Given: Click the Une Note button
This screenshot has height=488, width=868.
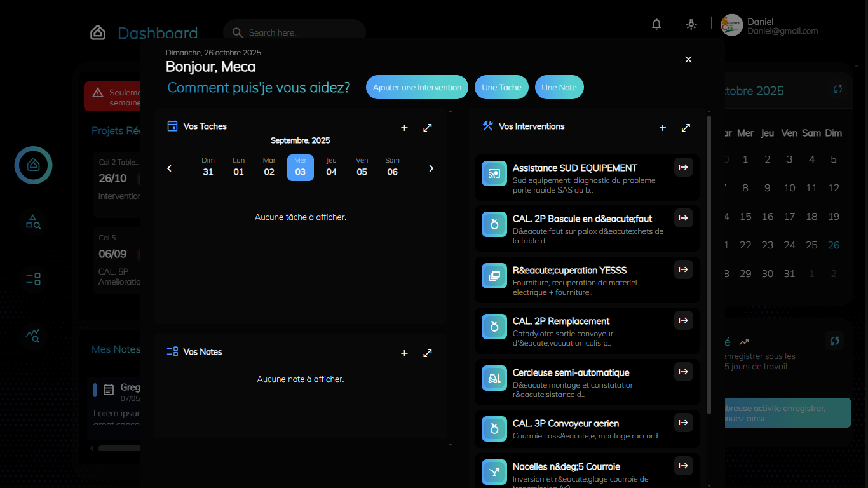Looking at the screenshot, I should coord(559,88).
